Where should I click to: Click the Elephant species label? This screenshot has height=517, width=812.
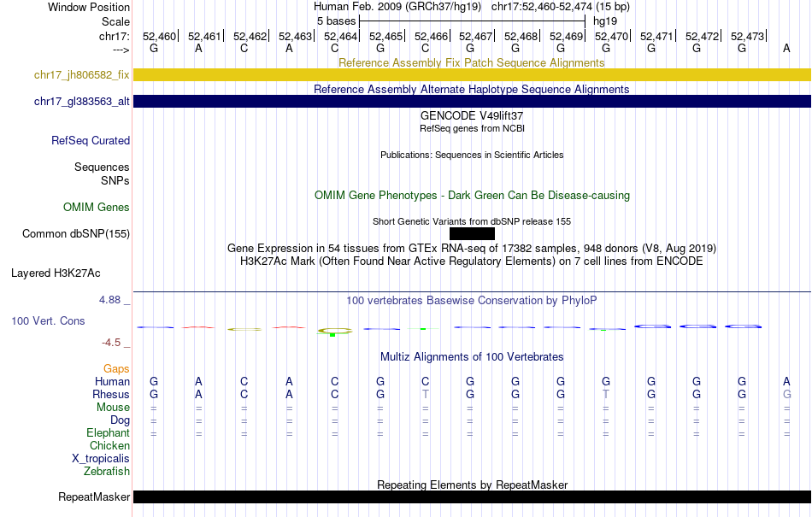pyautogui.click(x=109, y=432)
